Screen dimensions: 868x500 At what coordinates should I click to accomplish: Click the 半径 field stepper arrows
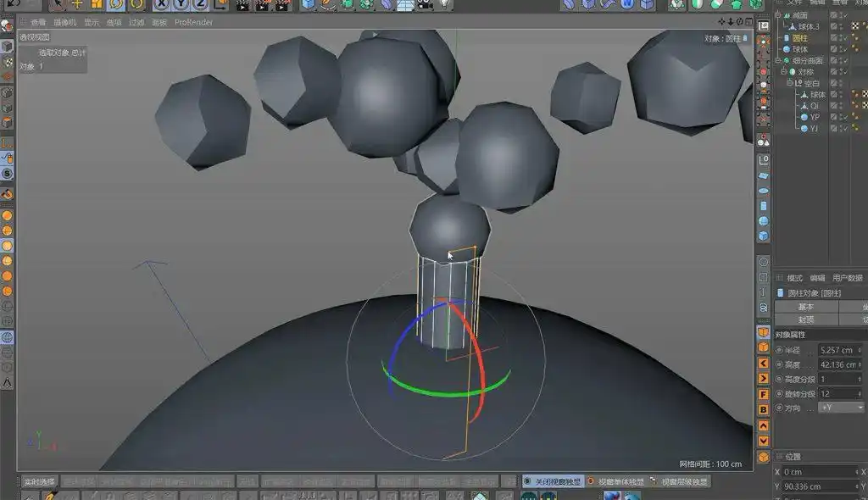860,351
